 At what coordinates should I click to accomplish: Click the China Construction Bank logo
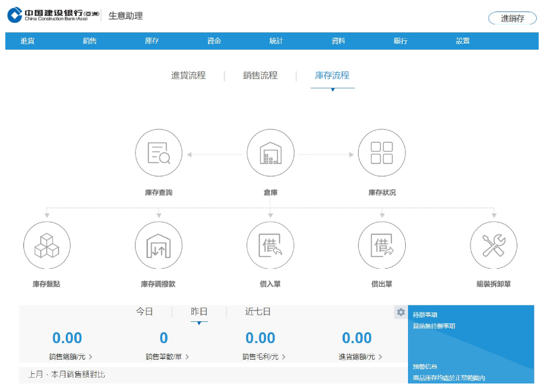[54, 15]
